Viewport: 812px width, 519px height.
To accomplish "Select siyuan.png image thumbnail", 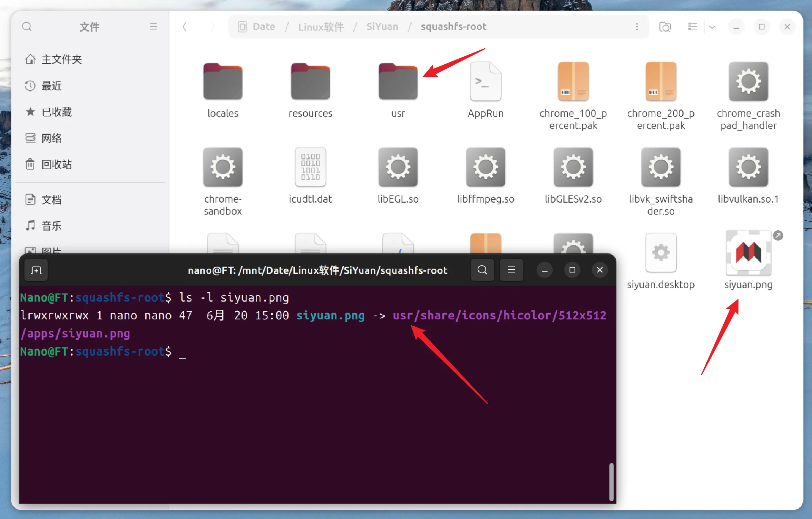I will tap(749, 253).
